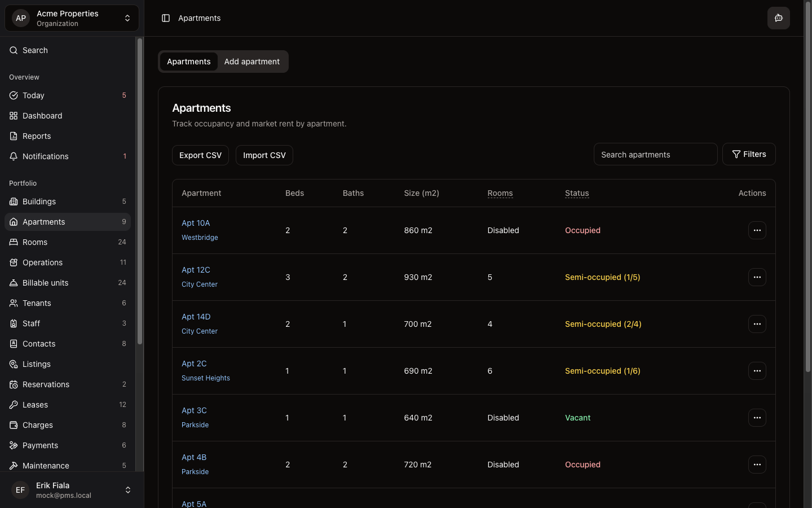Sort by the Status column header

[x=577, y=193]
